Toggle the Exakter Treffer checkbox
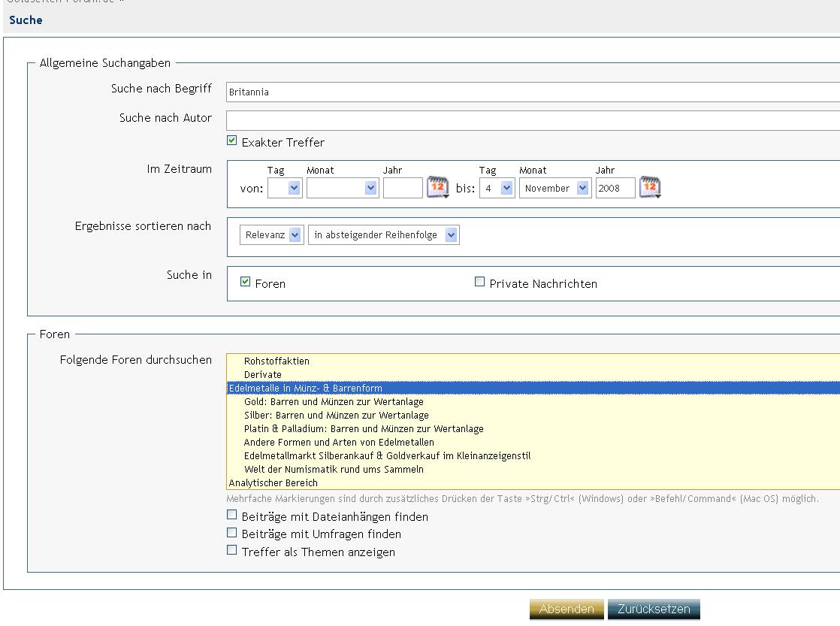This screenshot has width=840, height=626. coord(232,141)
